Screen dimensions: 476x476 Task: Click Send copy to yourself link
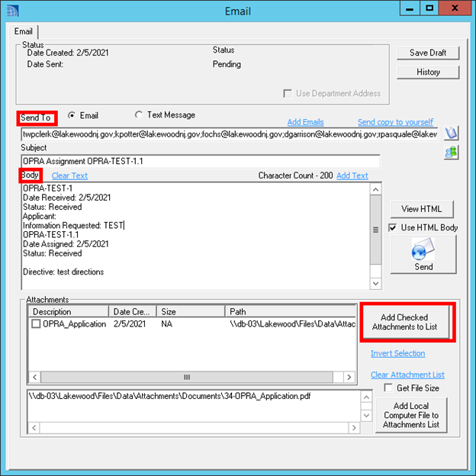pos(395,122)
